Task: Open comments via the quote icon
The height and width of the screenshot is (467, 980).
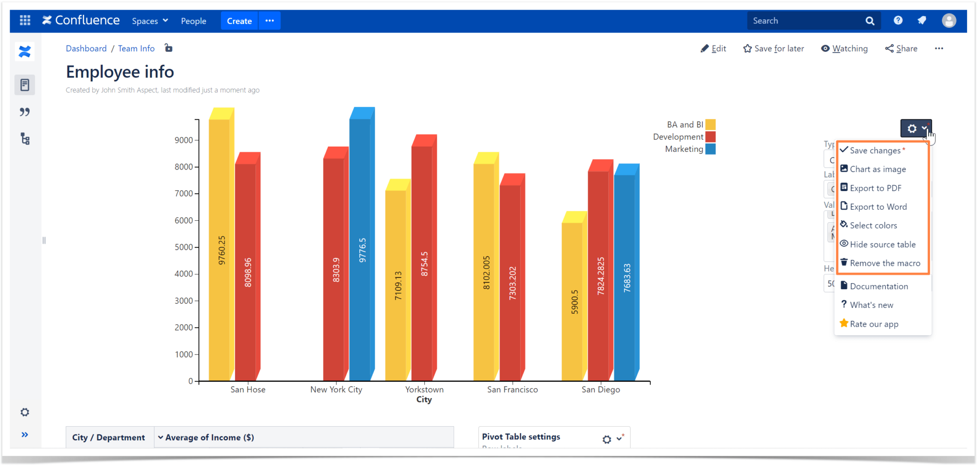Action: (24, 112)
